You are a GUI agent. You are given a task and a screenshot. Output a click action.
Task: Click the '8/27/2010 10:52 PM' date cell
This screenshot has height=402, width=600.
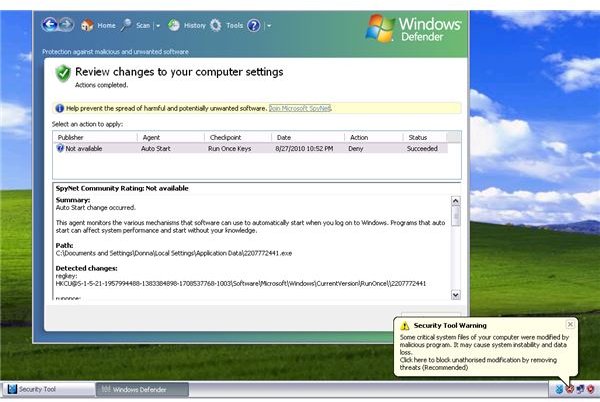pos(304,148)
